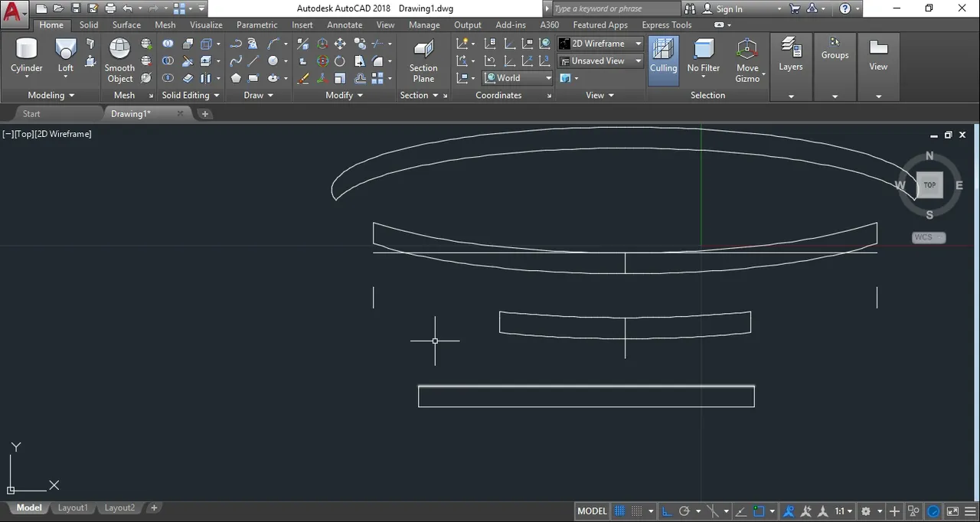The width and height of the screenshot is (980, 522).
Task: Click the New drawing icon in quick access toolbar
Action: (41, 9)
